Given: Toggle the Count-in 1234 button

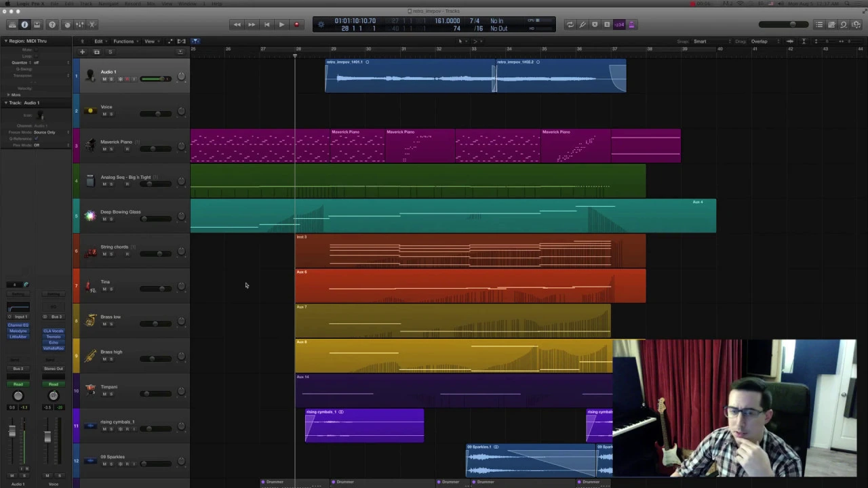Looking at the screenshot, I should [x=619, y=24].
